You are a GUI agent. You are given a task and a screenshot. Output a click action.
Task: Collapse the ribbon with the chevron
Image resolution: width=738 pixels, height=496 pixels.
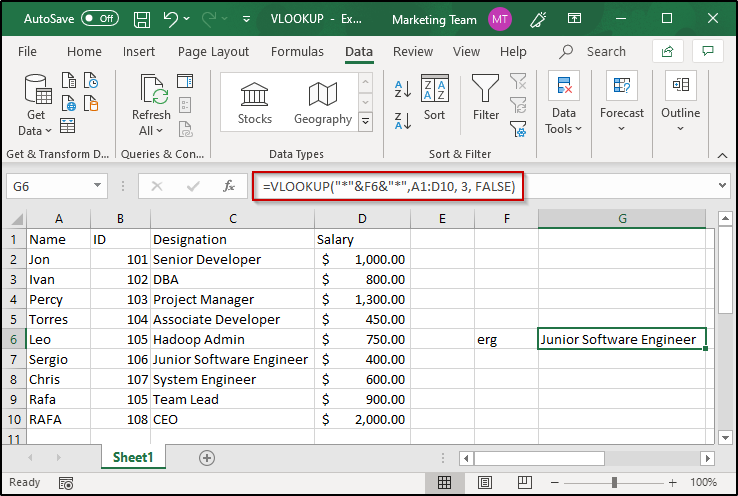point(722,155)
